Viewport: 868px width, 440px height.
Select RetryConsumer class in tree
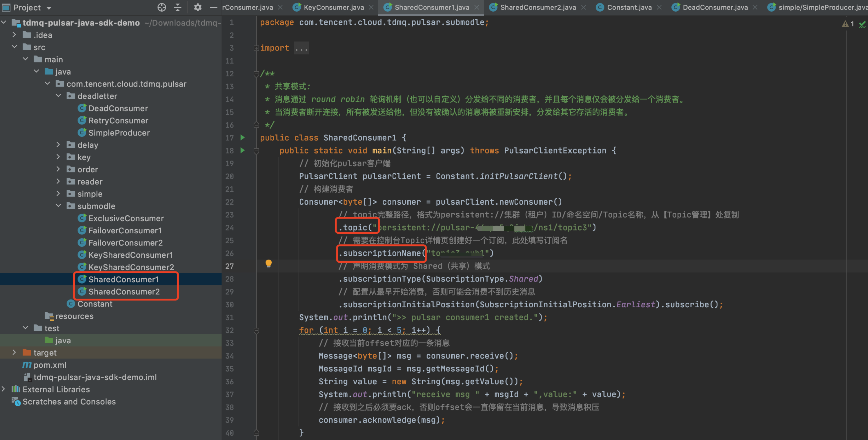coord(118,120)
